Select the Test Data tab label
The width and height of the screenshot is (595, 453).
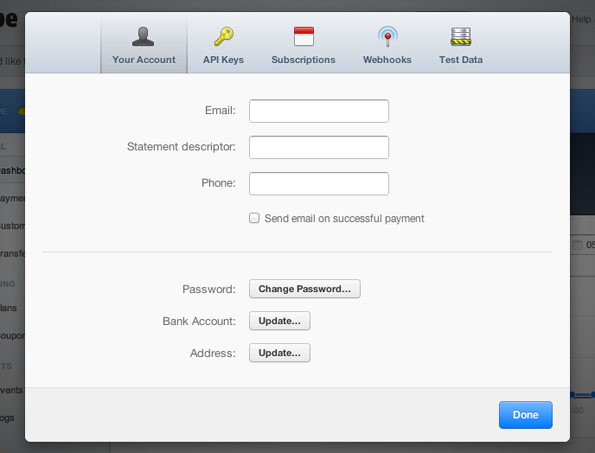461,60
